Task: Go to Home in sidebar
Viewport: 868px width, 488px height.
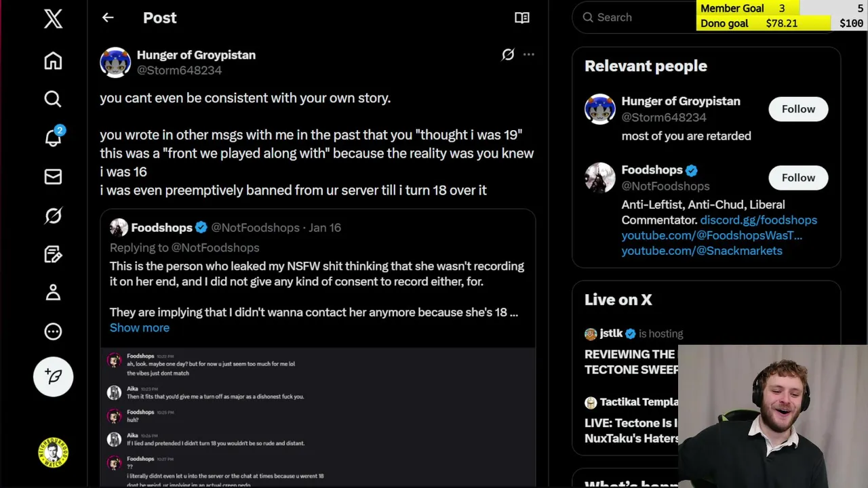Action: pos(53,61)
